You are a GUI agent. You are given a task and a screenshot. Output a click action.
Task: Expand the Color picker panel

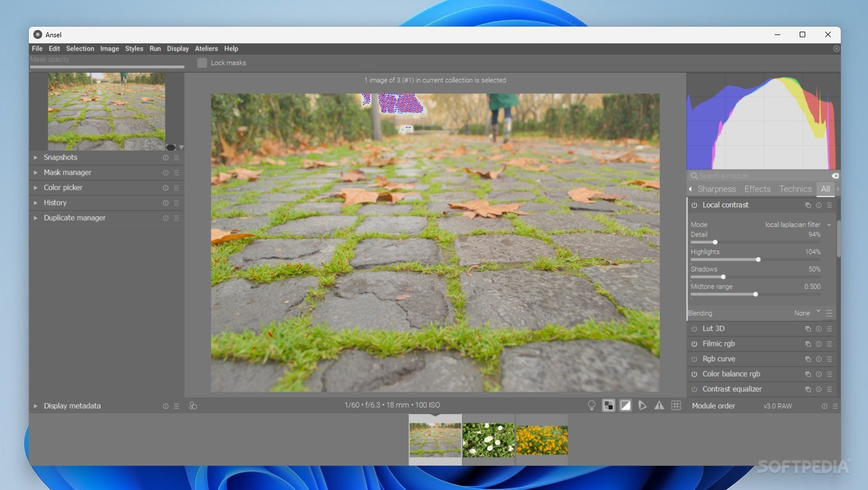point(36,188)
